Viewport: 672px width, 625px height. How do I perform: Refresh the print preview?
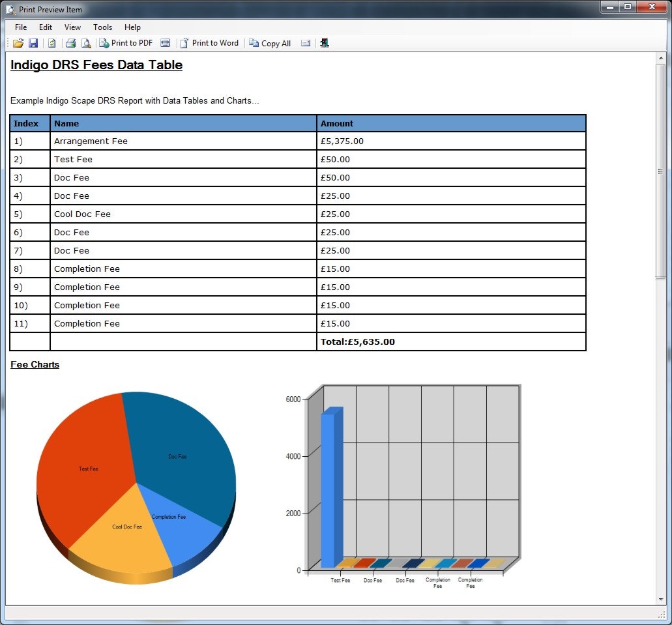[x=51, y=43]
